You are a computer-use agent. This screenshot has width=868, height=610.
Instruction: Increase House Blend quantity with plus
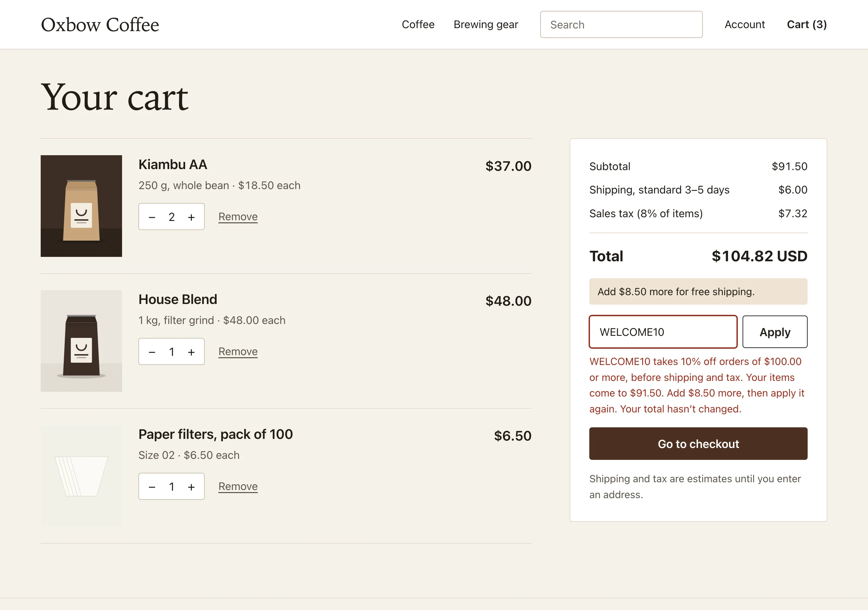(191, 352)
